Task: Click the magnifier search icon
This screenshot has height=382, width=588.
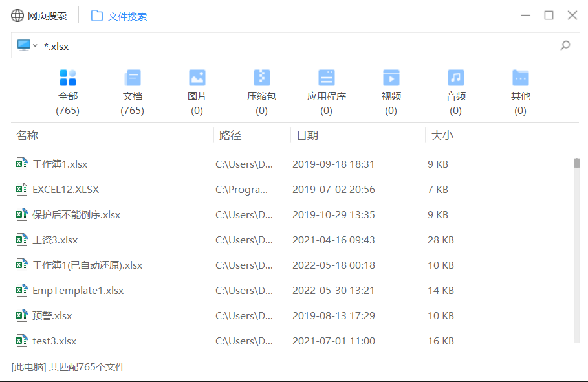Action: click(x=565, y=45)
